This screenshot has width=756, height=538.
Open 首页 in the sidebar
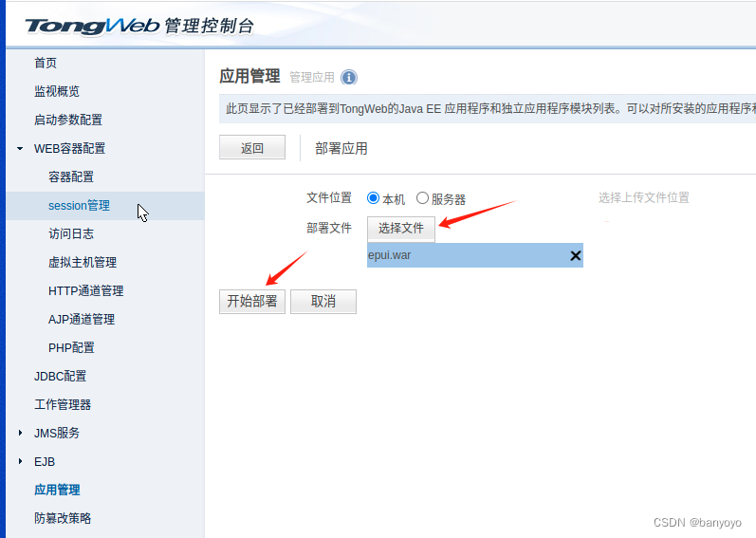[x=46, y=63]
